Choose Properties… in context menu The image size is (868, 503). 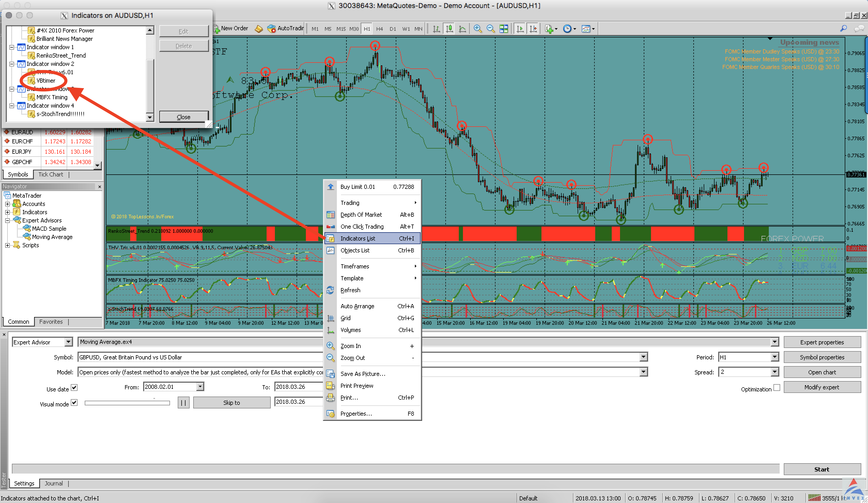pyautogui.click(x=372, y=413)
